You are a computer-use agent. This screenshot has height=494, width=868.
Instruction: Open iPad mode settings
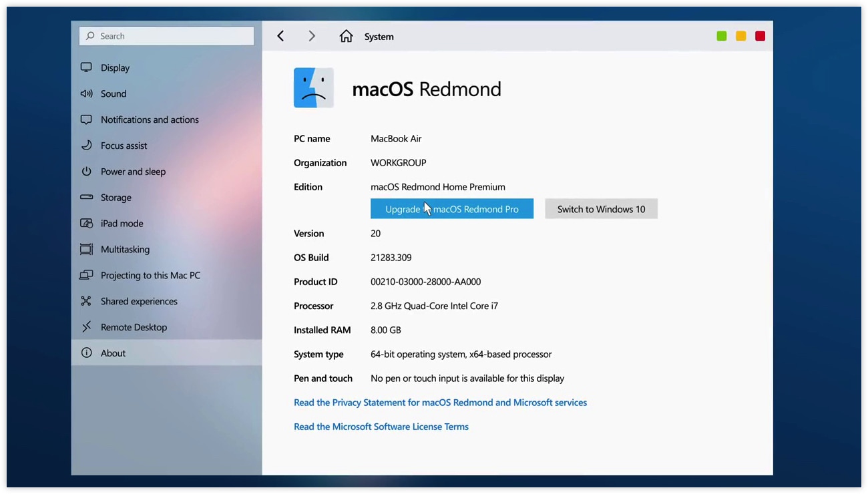point(166,224)
